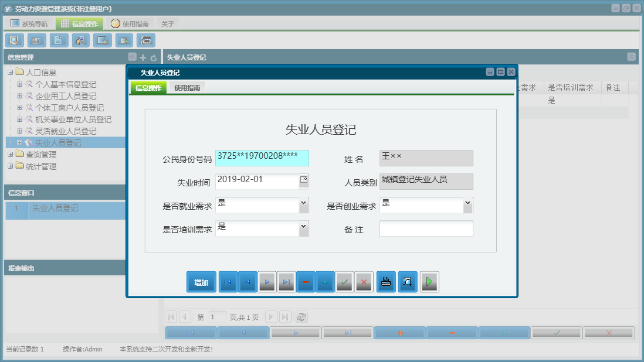Click inside the 备注 input field
Viewport: 644px width, 362px height.
click(426, 228)
